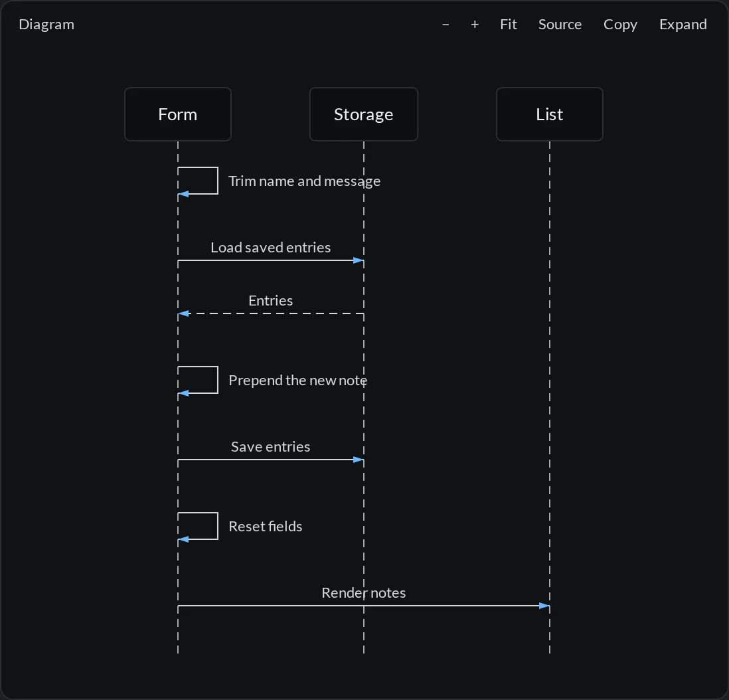Viewport: 729px width, 700px height.
Task: Click the 'Diagram' panel title
Action: [x=46, y=24]
